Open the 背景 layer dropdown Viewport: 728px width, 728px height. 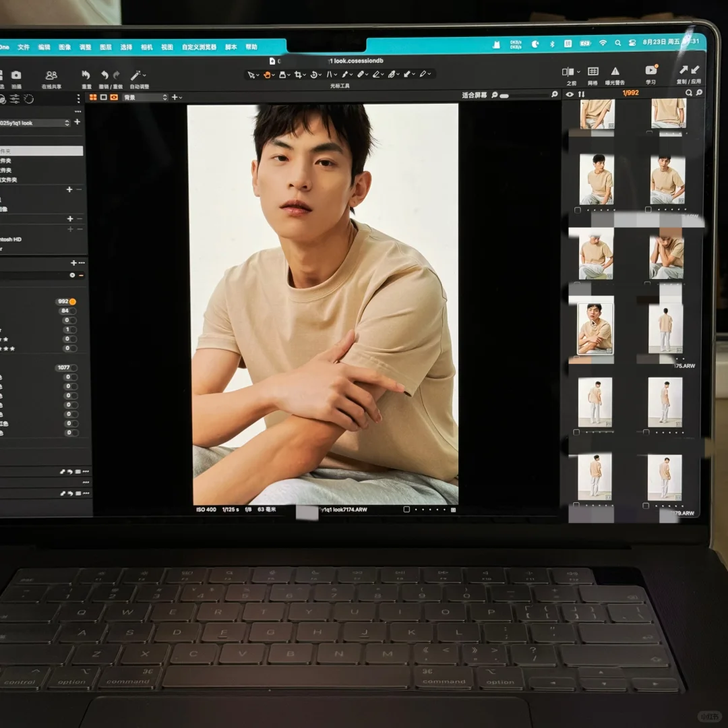click(x=145, y=97)
